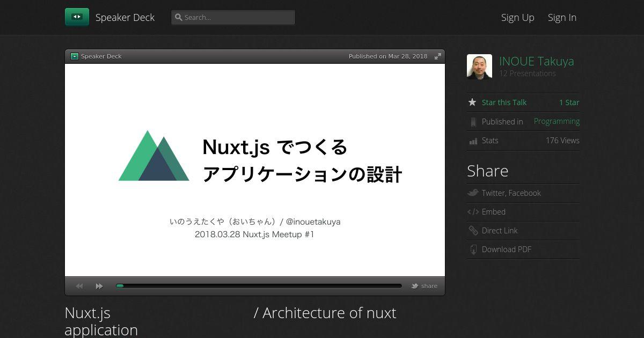Screen dimensions: 644x338
Task: Click the Published in label
Action: tap(502, 122)
